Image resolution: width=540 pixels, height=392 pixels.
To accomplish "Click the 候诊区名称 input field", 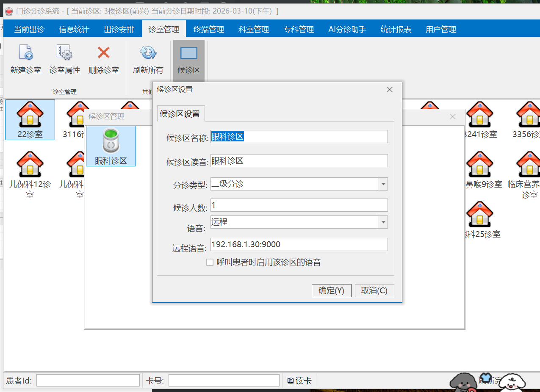I will tap(299, 136).
